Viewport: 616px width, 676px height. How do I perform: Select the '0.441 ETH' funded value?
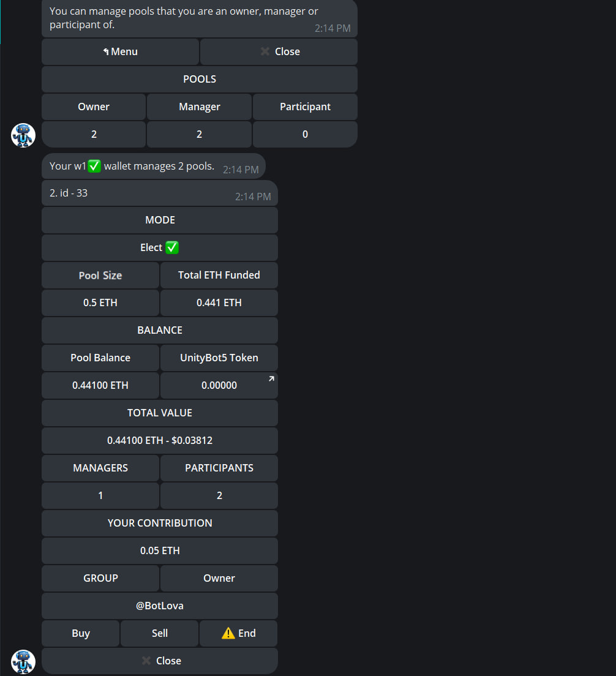[x=219, y=303]
